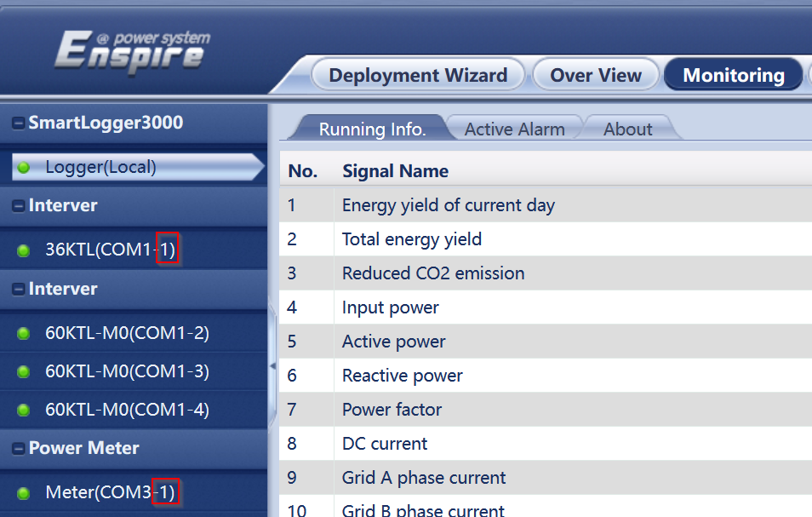Collapse the first Interver group
812x517 pixels.
[18, 206]
